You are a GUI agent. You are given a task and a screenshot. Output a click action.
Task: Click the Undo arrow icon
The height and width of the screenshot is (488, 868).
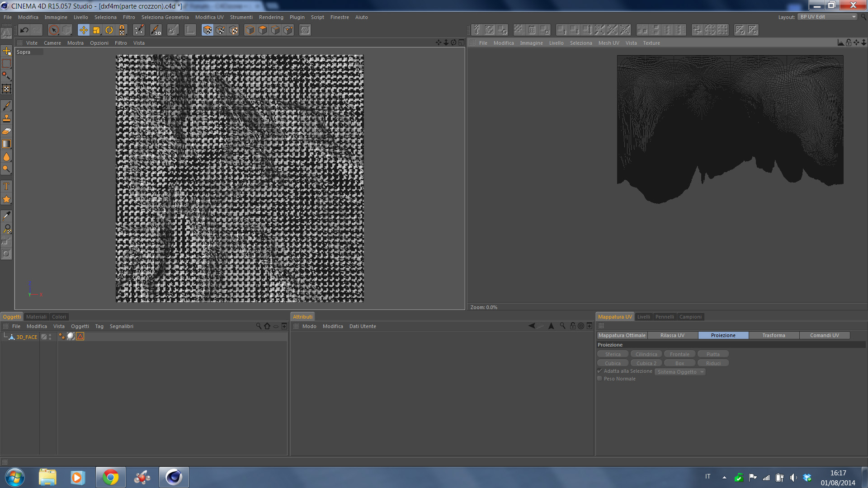tap(24, 30)
